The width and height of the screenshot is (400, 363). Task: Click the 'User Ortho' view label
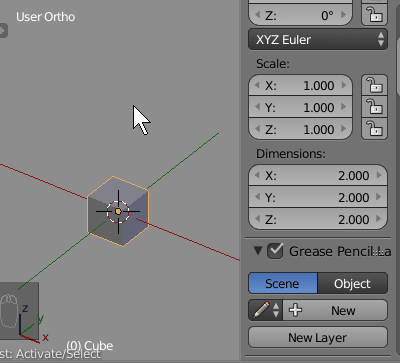(46, 17)
